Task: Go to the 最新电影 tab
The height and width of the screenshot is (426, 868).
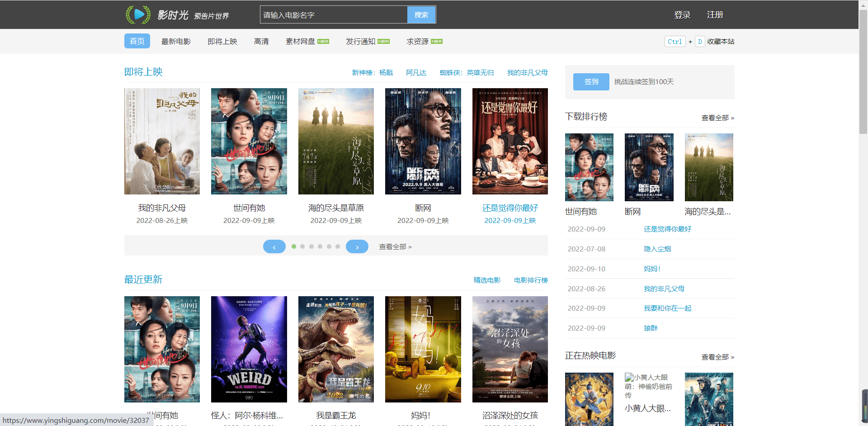Action: (x=176, y=41)
